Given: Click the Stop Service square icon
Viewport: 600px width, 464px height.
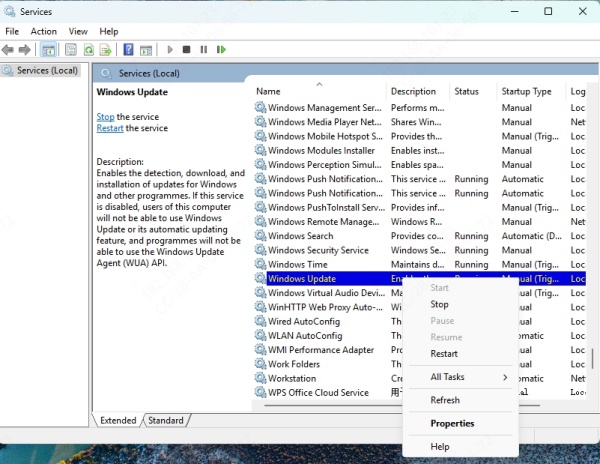Looking at the screenshot, I should (x=186, y=50).
